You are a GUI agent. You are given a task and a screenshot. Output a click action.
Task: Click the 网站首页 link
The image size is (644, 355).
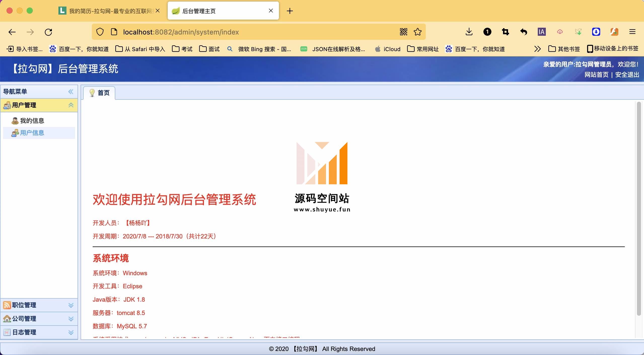(x=596, y=75)
